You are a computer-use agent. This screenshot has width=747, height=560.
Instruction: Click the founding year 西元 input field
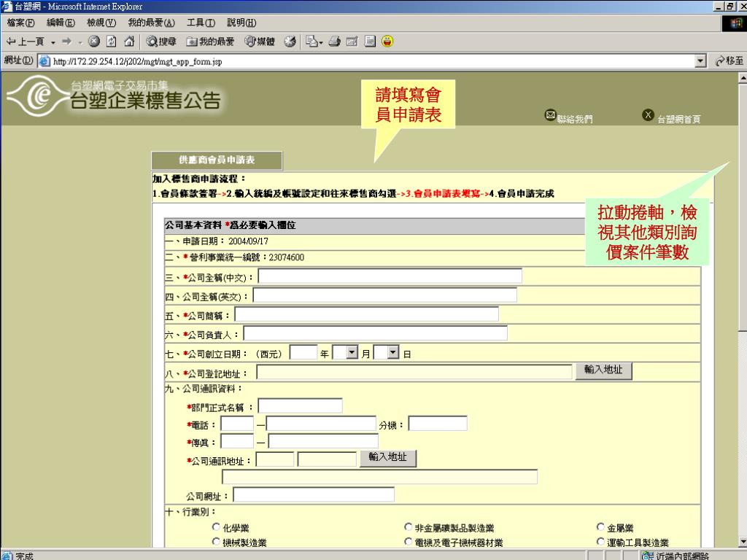pyautogui.click(x=303, y=352)
